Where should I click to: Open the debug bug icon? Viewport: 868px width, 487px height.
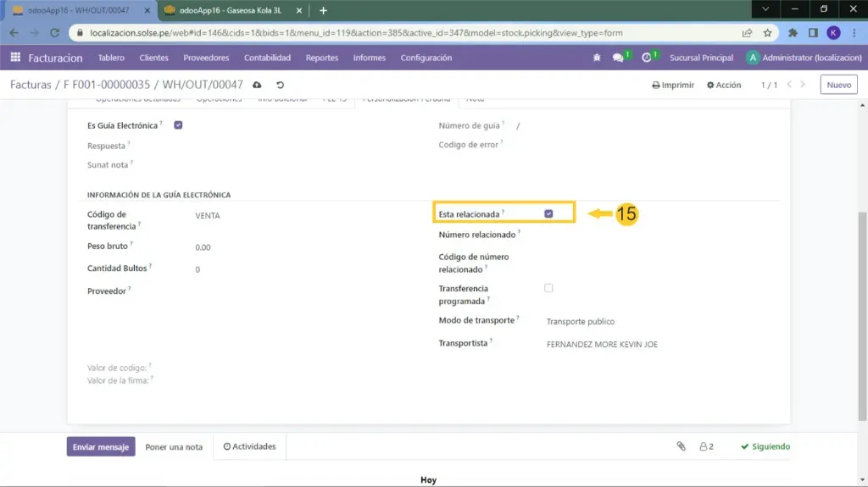pos(598,58)
